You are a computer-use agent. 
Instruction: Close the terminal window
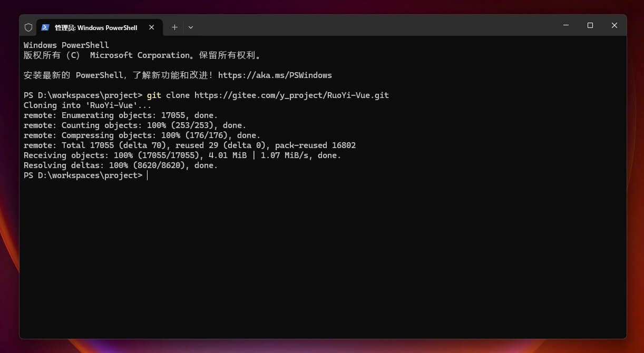click(x=614, y=25)
